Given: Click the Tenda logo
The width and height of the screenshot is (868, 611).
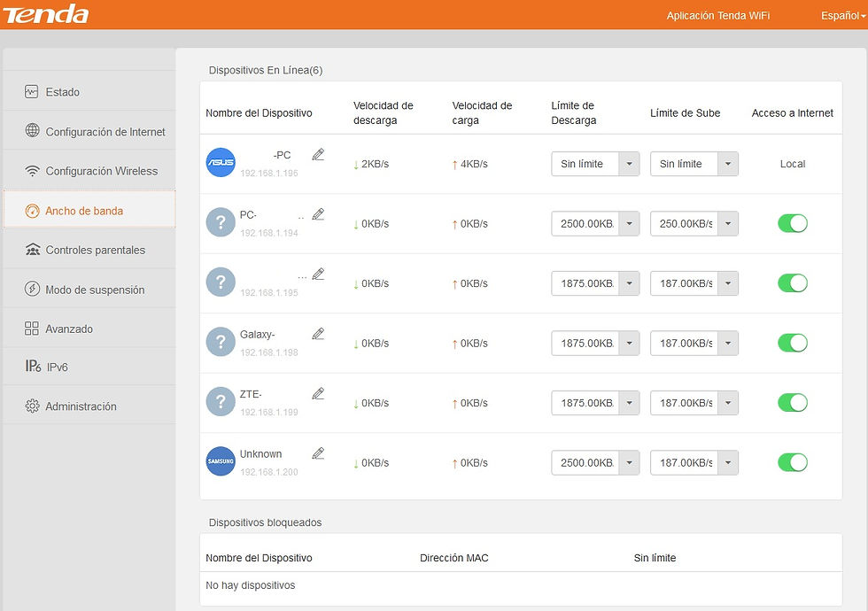Looking at the screenshot, I should (x=46, y=14).
